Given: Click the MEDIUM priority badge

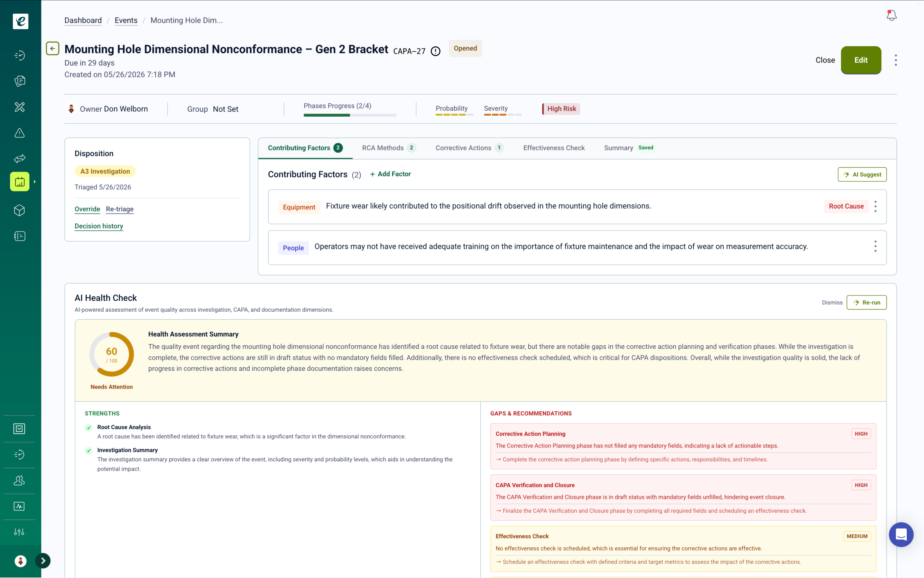Looking at the screenshot, I should 857,536.
